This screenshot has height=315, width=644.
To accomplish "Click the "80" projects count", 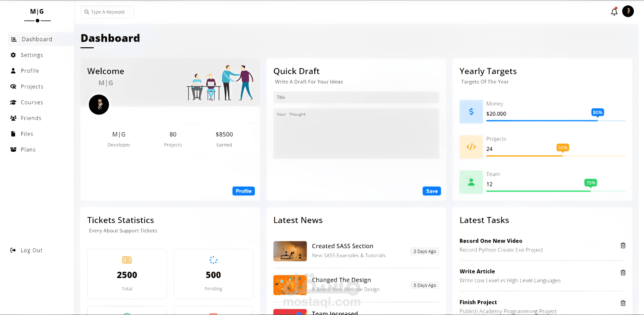I will [173, 134].
